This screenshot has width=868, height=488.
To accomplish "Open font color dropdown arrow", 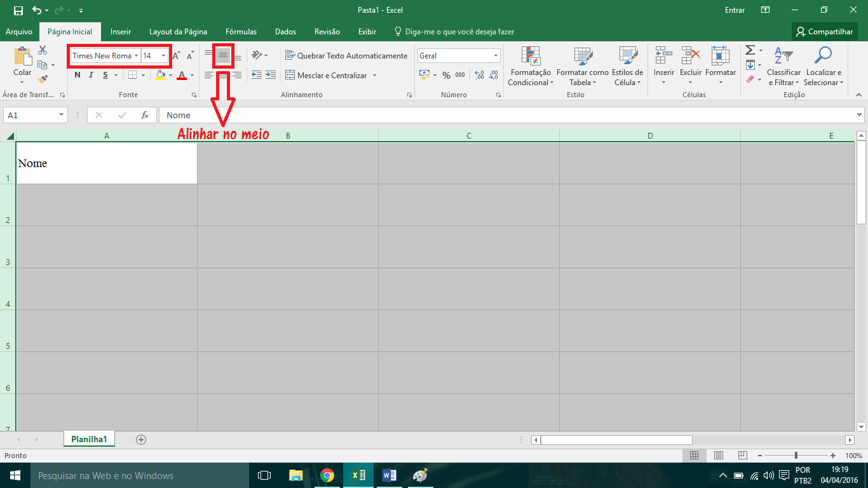I will point(192,75).
